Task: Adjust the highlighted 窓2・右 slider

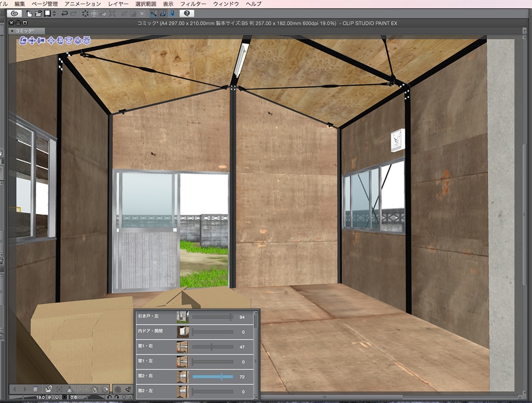Action: click(213, 377)
